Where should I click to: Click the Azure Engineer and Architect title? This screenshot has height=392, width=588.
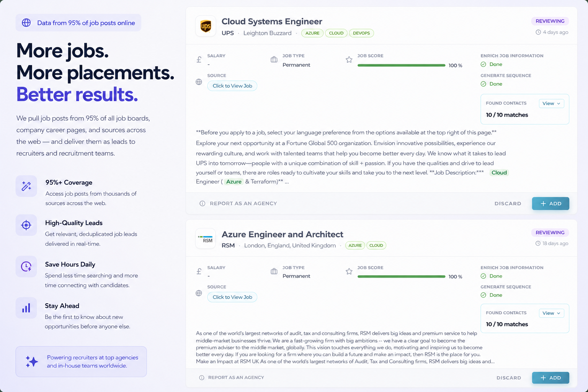[x=283, y=234]
